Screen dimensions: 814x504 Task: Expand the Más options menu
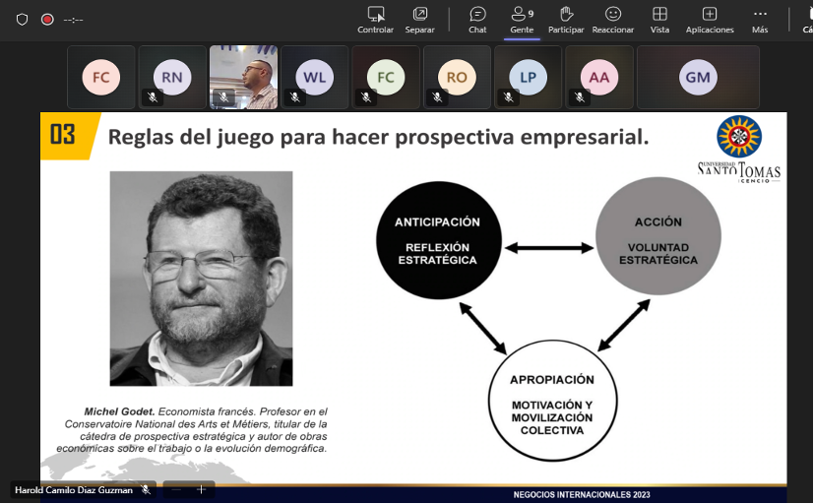[x=760, y=15]
